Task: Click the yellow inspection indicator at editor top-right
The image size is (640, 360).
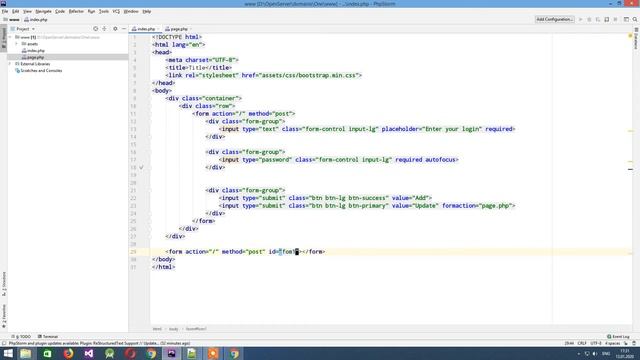Action: click(630, 36)
